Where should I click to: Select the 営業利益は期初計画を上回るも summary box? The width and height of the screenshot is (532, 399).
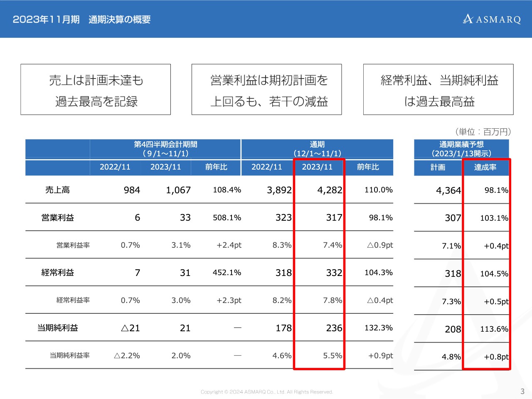click(266, 90)
